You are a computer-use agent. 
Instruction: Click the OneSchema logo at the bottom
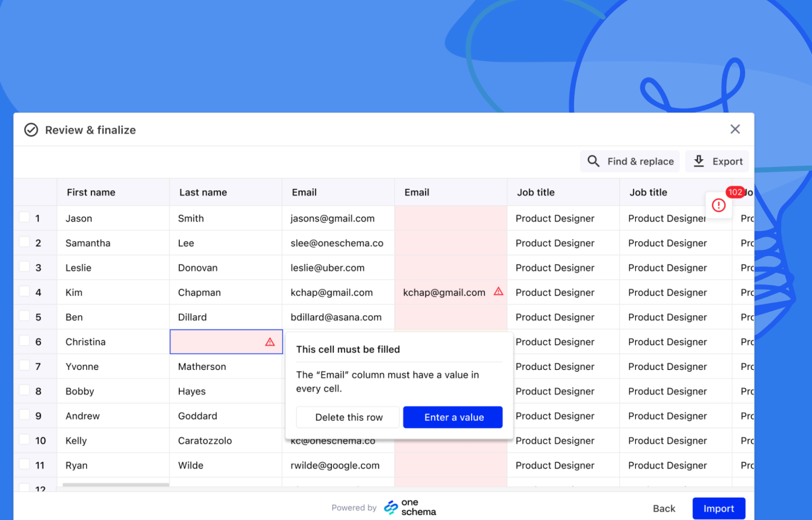[410, 507]
